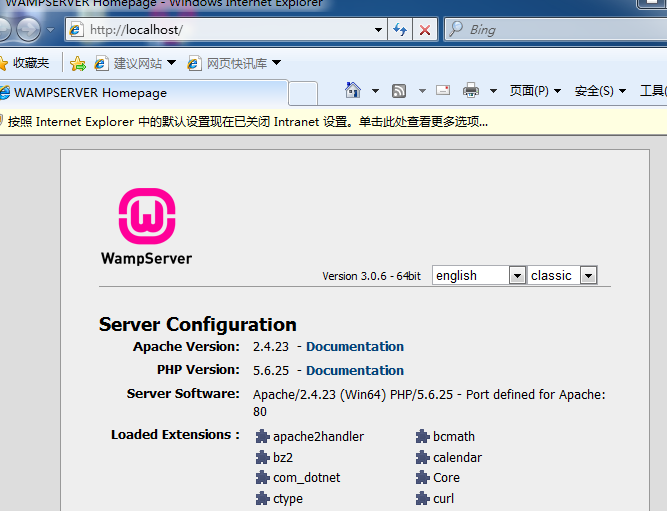Click the red Stop loading icon
This screenshot has height=511, width=667.
425,30
